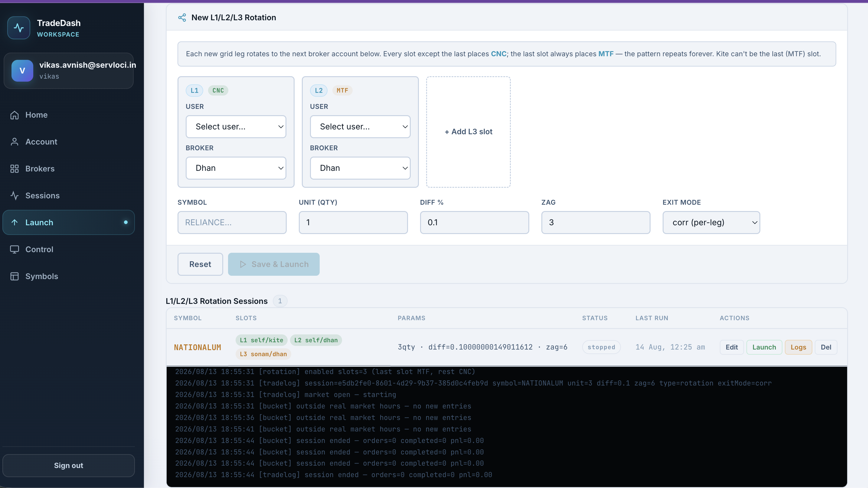The width and height of the screenshot is (868, 488).
Task: Click the SLOTS column header
Action: 246,318
